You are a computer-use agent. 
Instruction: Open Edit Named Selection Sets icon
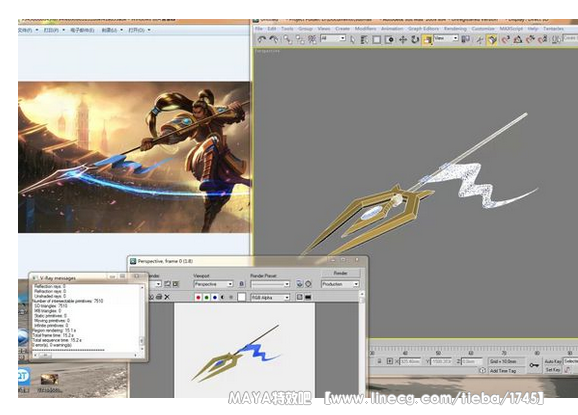coord(556,39)
